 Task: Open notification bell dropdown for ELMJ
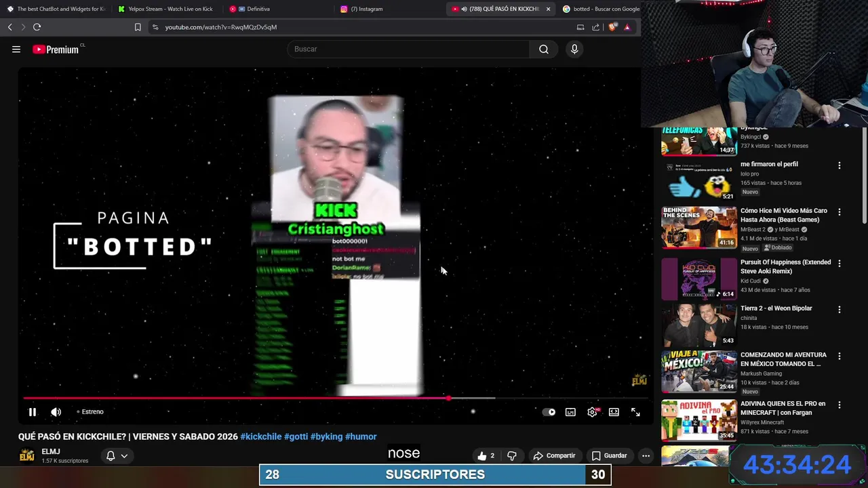pos(117,456)
